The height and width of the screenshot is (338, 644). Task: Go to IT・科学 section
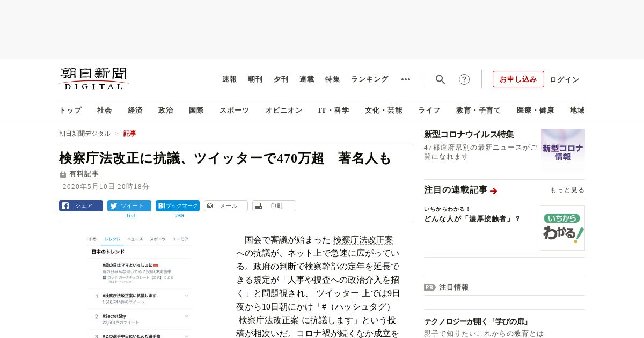[x=334, y=111]
